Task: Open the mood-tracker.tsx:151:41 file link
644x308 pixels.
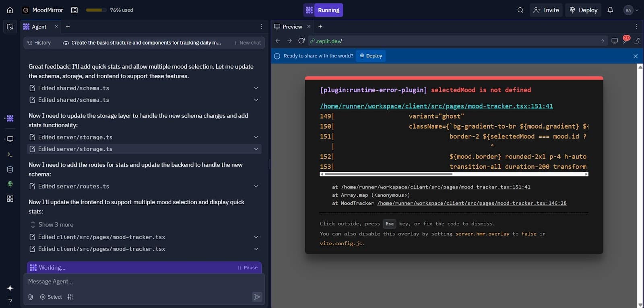Action: click(436, 106)
